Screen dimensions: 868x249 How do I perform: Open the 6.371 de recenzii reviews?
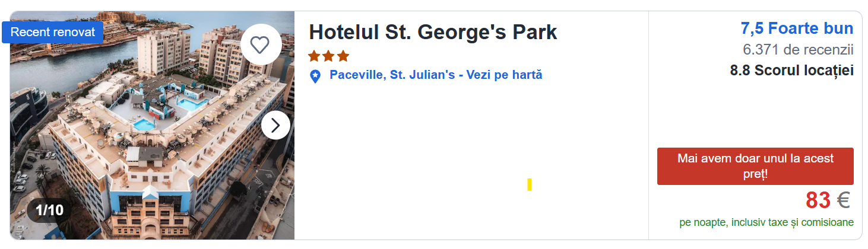point(798,49)
